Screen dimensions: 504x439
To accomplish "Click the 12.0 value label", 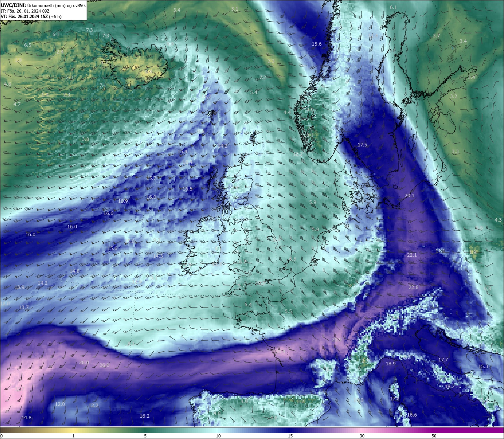I will [60, 404].
